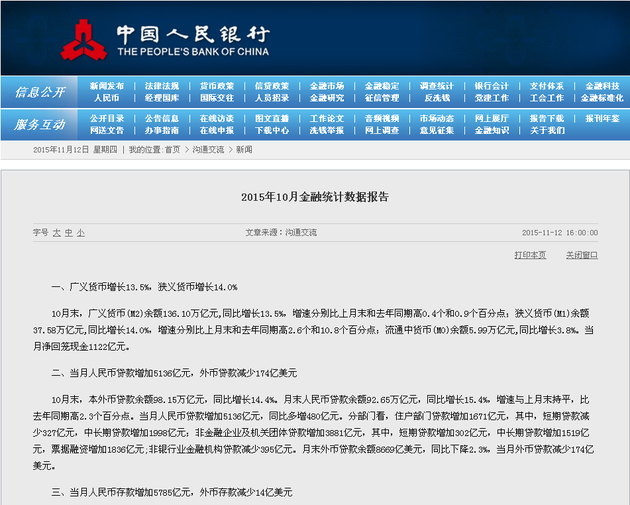Open the 新闻发布 menu item
This screenshot has width=630, height=505.
coord(107,86)
